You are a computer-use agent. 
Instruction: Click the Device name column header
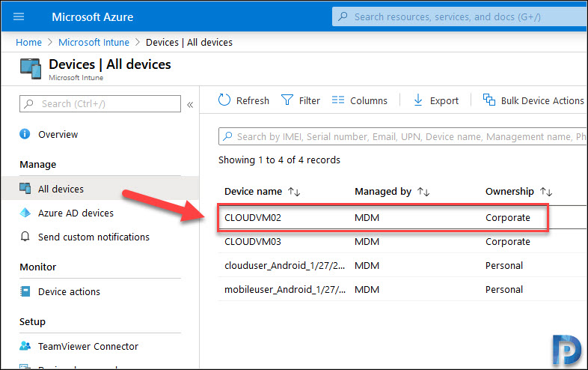tap(253, 192)
